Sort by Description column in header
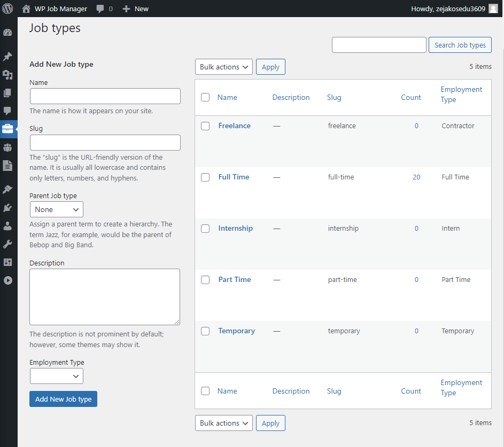Image resolution: width=504 pixels, height=447 pixels. 291,97
